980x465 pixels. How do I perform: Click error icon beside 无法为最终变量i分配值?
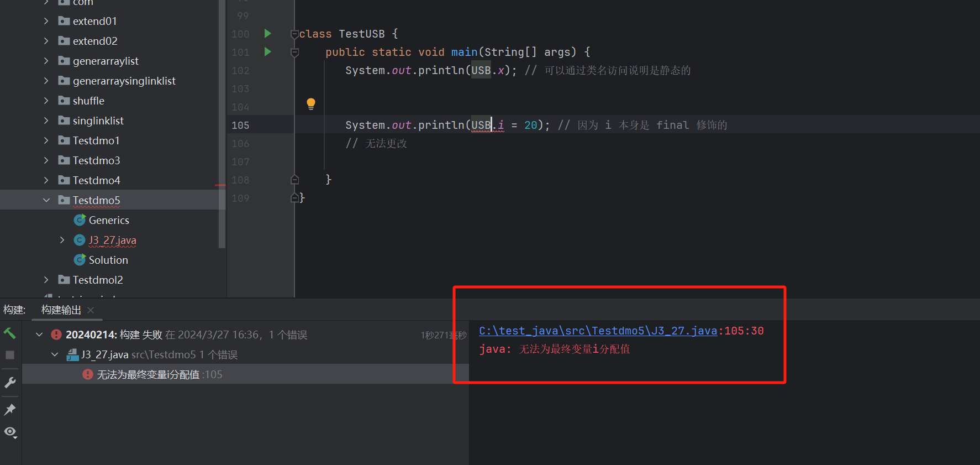coord(88,374)
